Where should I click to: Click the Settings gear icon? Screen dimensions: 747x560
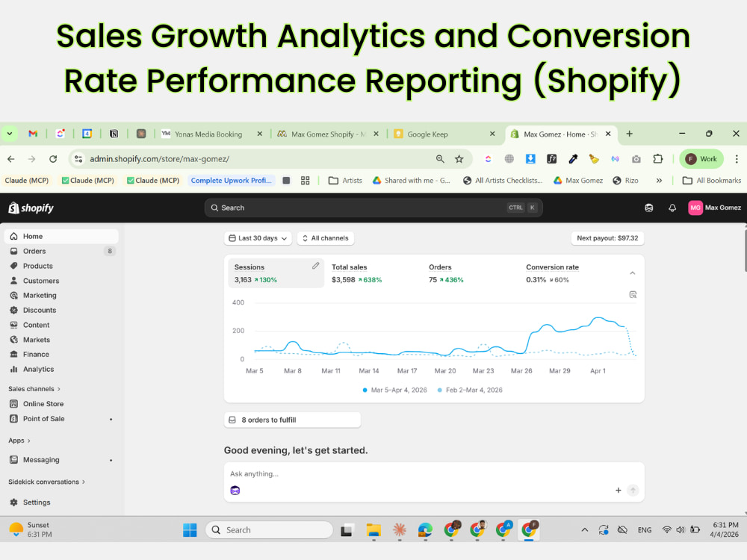pos(13,503)
